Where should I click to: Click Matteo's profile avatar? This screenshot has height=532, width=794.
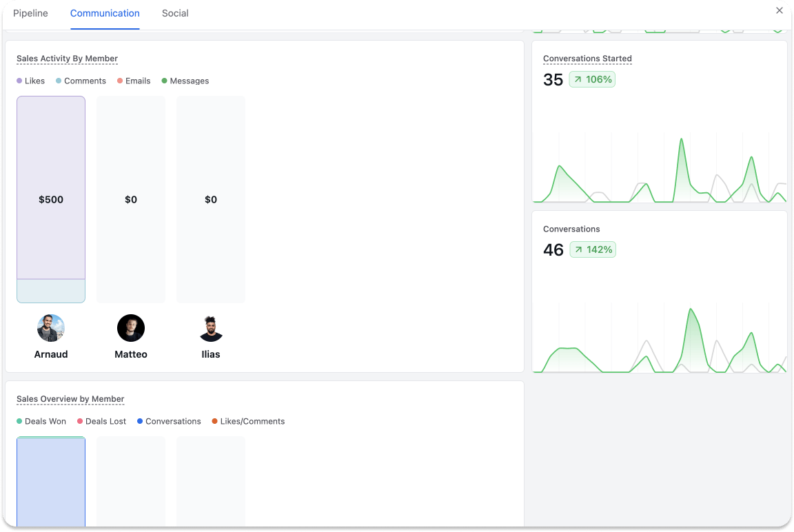pos(131,328)
